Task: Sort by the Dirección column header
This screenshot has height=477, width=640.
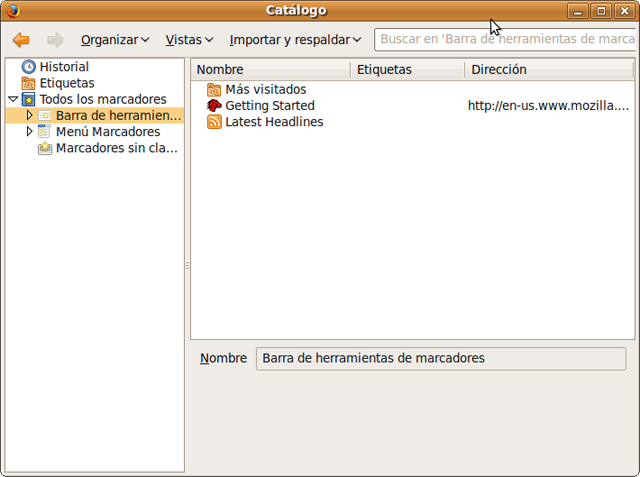Action: click(x=548, y=70)
